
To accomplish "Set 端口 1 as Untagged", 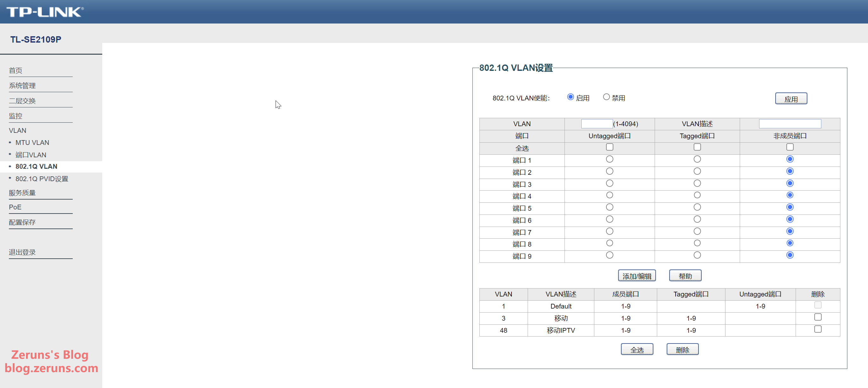I will pyautogui.click(x=610, y=159).
